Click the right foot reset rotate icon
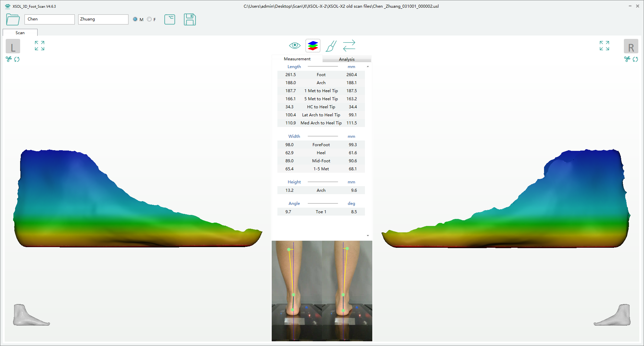This screenshot has height=346, width=644. pyautogui.click(x=635, y=59)
